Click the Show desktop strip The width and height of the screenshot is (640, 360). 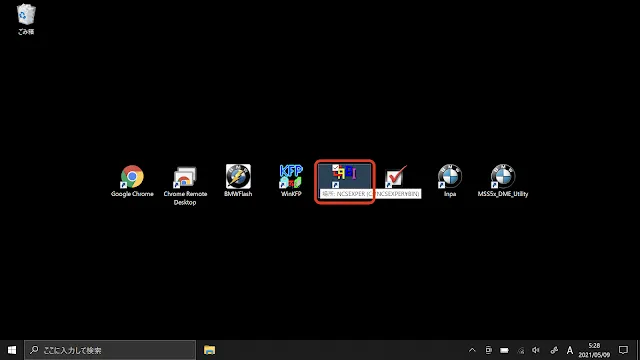coord(638,350)
